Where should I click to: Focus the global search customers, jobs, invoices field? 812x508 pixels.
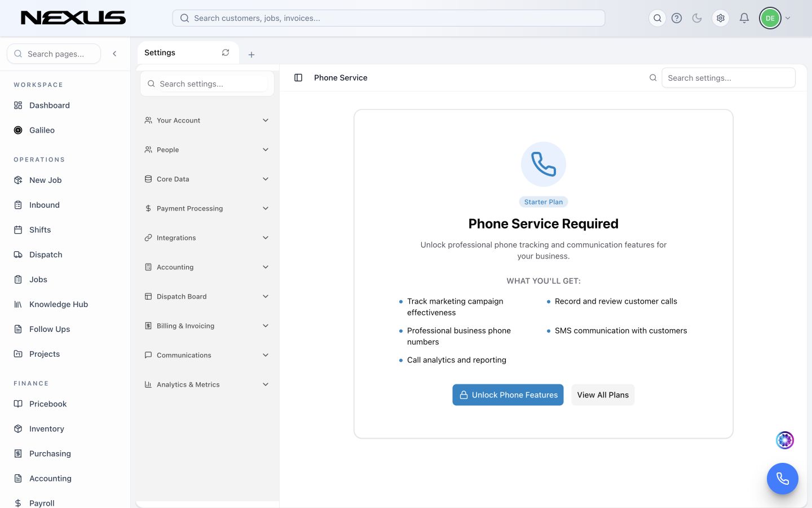point(389,18)
